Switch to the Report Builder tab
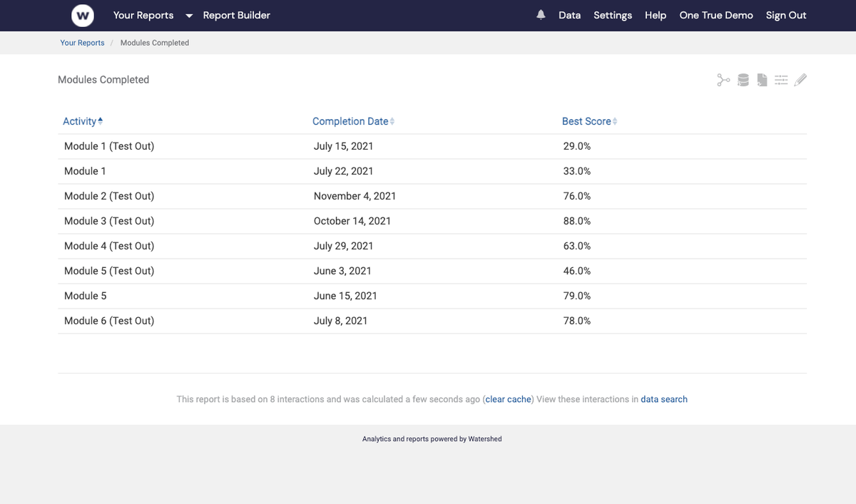856x504 pixels. click(x=236, y=15)
